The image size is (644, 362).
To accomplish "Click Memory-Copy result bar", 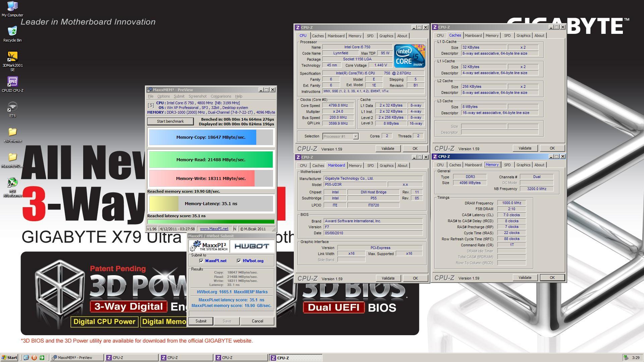I will [x=211, y=137].
